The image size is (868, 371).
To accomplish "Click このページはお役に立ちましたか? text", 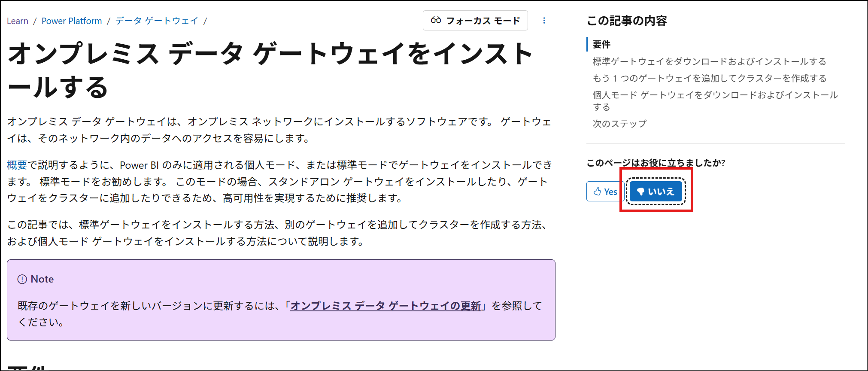I will pyautogui.click(x=656, y=163).
